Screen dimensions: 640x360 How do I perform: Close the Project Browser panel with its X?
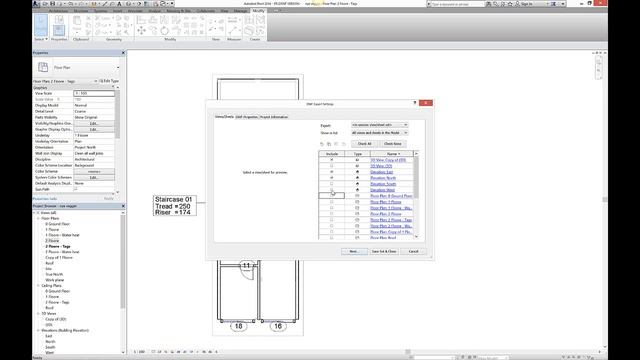click(123, 206)
